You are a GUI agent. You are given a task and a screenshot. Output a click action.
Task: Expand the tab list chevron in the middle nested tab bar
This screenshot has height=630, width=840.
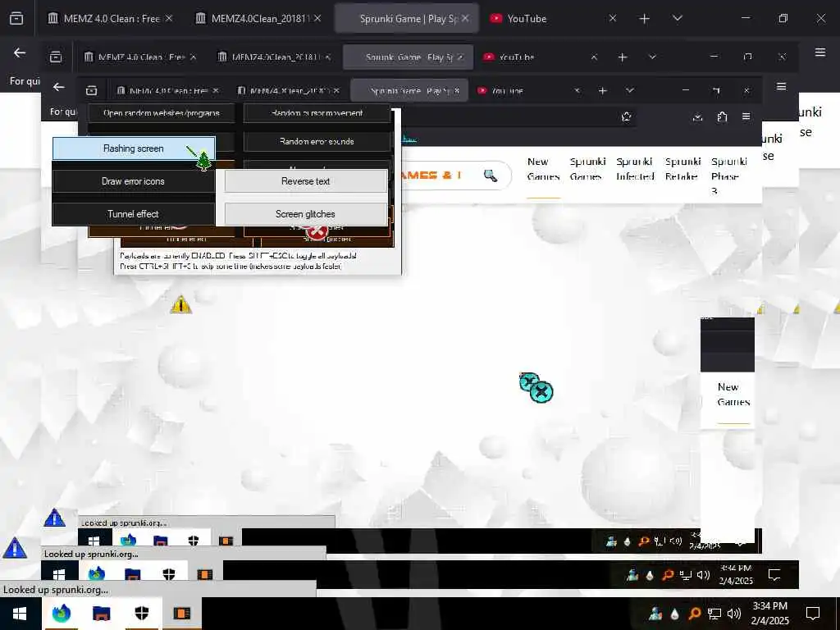652,57
